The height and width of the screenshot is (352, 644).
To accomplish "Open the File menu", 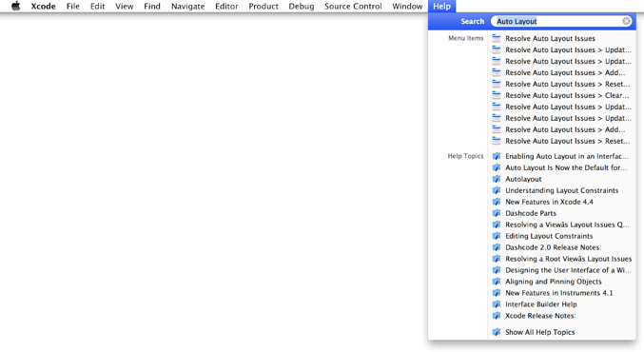I will point(72,6).
